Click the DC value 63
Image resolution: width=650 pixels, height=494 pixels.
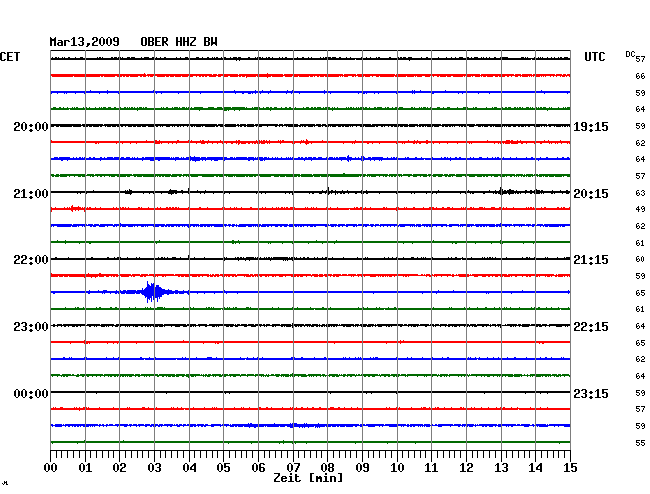[640, 193]
